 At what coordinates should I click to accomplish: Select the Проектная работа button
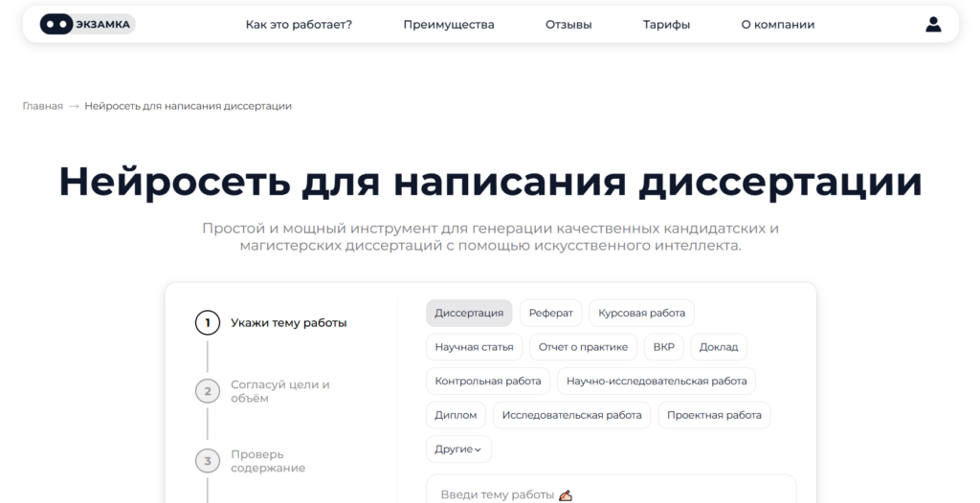pyautogui.click(x=714, y=415)
